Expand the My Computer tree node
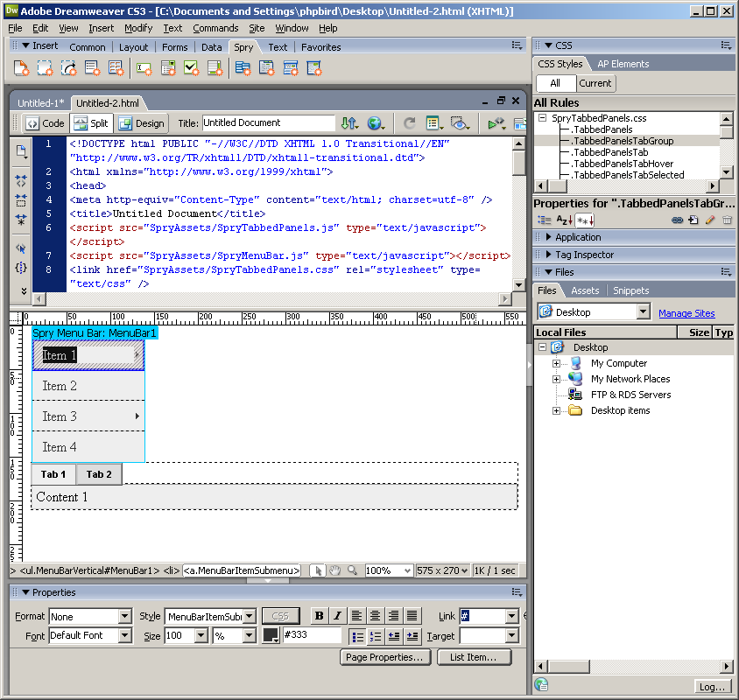Viewport: 739px width, 700px height. point(556,363)
